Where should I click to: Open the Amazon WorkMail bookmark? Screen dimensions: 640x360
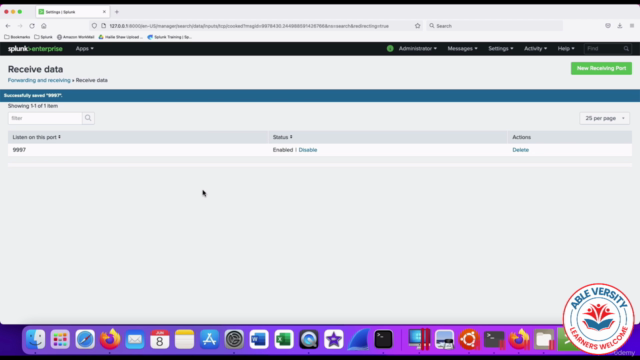76,37
